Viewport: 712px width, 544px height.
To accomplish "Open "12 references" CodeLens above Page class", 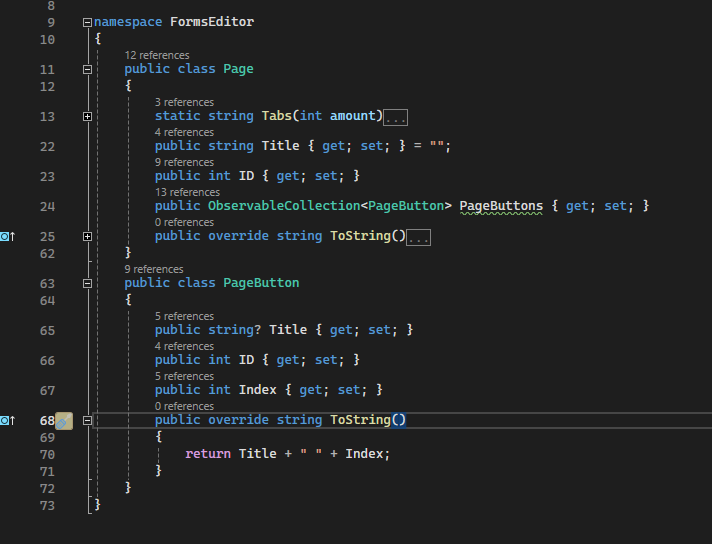I will click(x=156, y=55).
